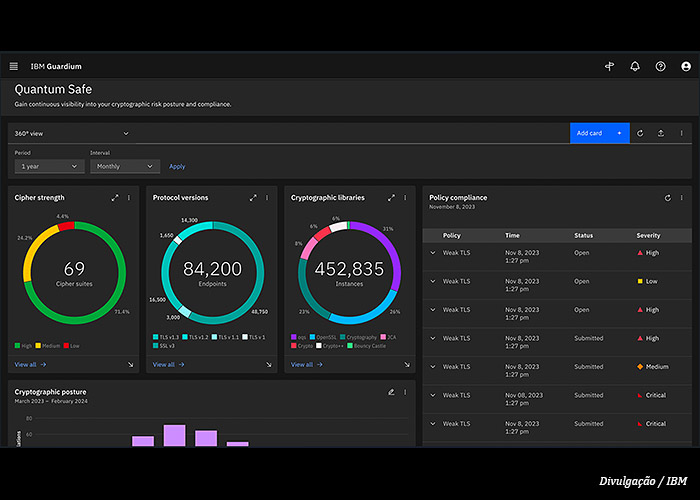Sort by the Status column header

(x=583, y=235)
